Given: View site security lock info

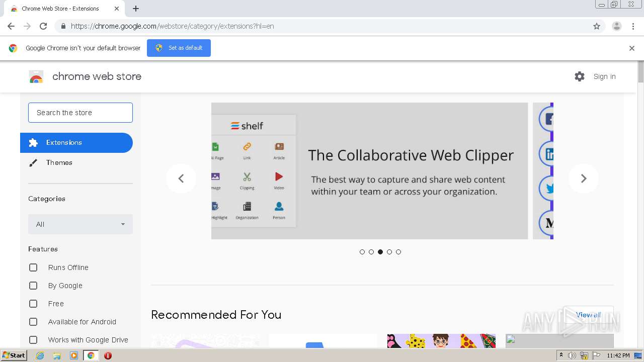Looking at the screenshot, I should pos(63,26).
